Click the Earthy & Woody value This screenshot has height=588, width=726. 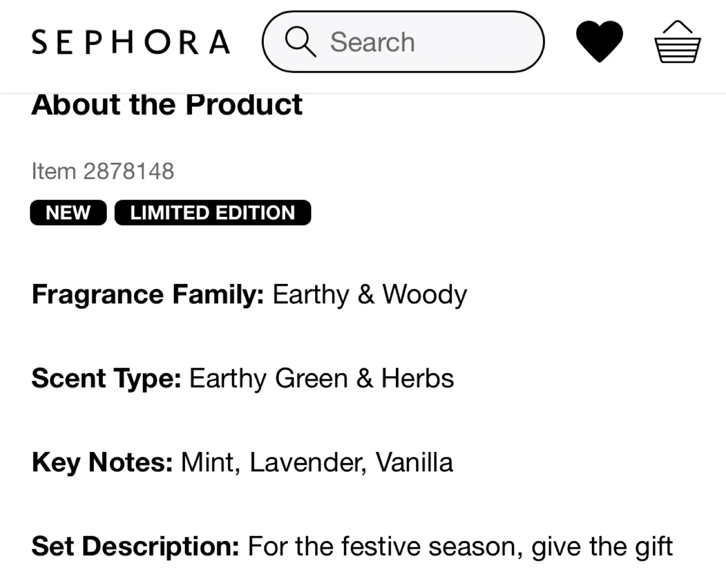pos(370,294)
